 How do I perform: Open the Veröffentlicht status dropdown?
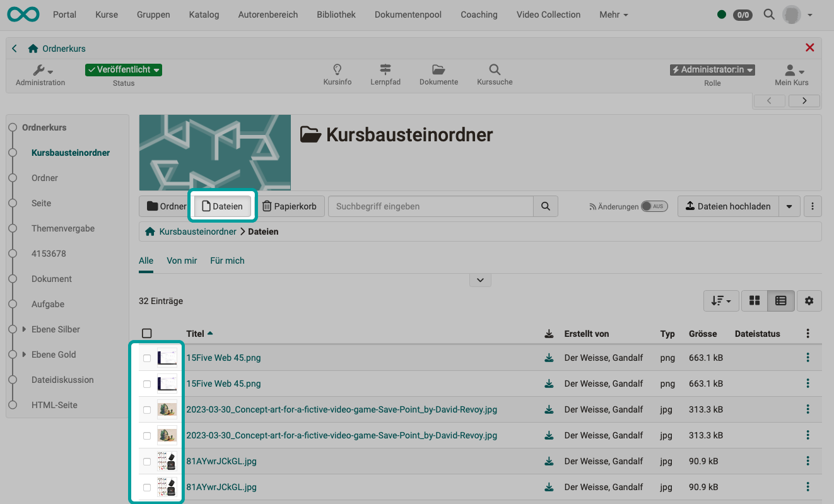(123, 70)
